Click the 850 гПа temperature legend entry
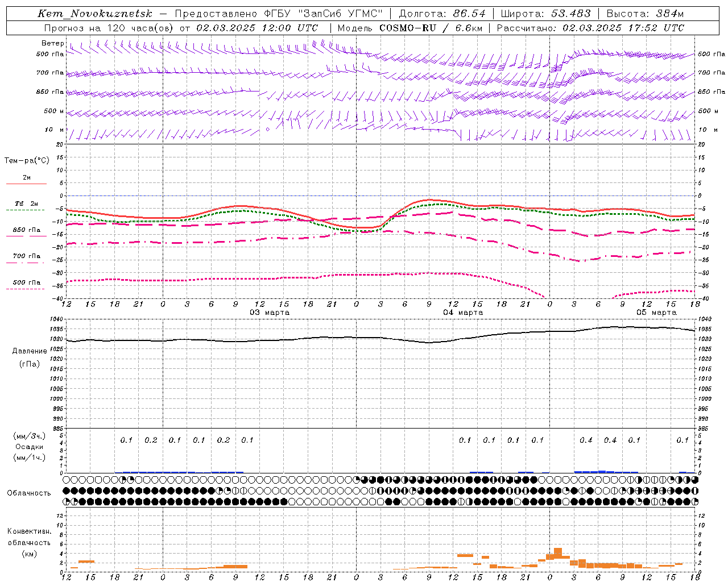The image size is (728, 582). pos(27,230)
